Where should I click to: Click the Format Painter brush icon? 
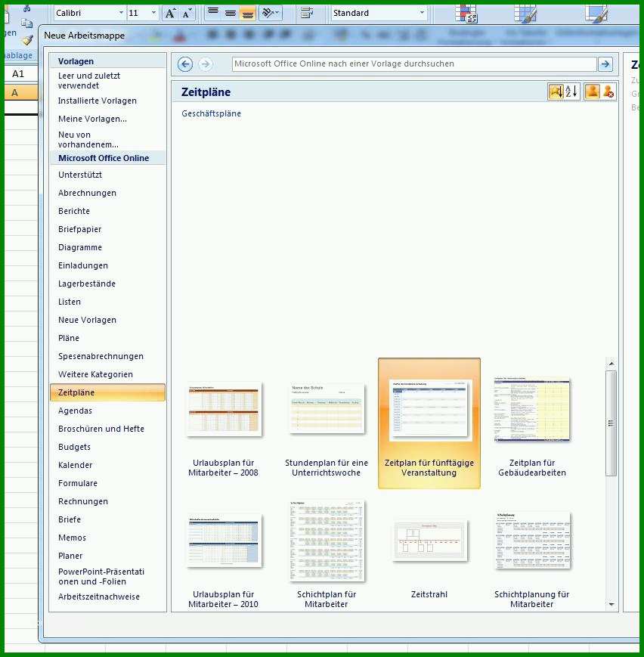(x=27, y=40)
